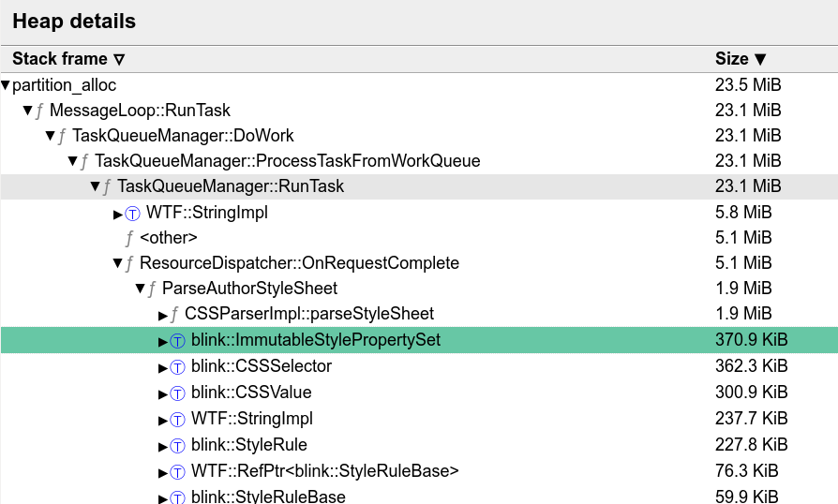Click function icon beside ParseAuthorStyleSheet
838x504 pixels.
152,289
